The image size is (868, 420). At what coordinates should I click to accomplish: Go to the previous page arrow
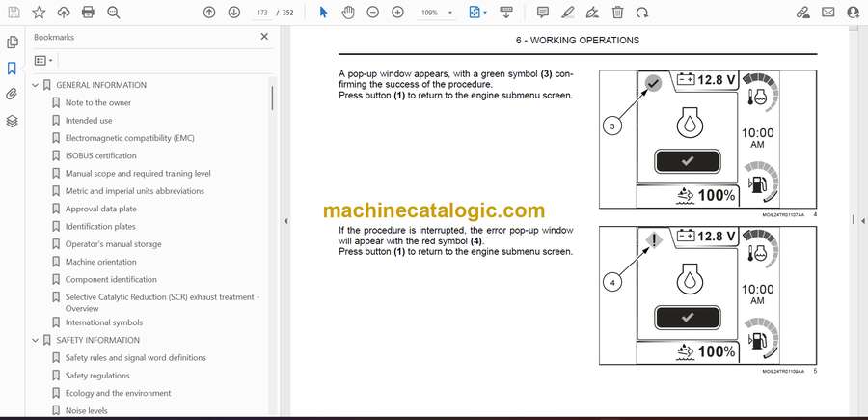click(210, 13)
